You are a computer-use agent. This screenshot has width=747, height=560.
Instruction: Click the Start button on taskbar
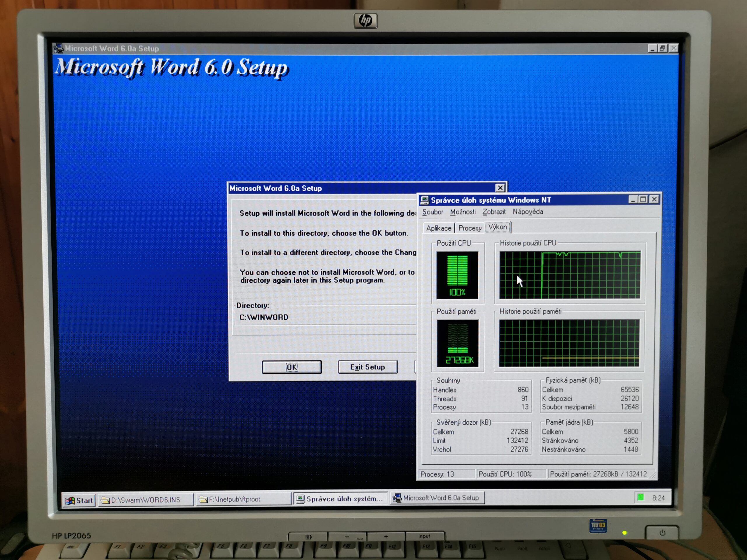point(79,500)
